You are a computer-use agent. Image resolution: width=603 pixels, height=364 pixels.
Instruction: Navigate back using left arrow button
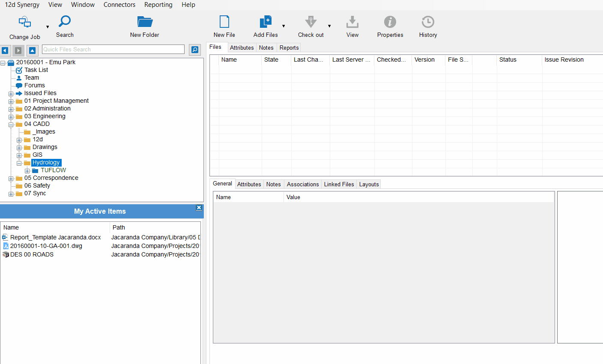5,51
